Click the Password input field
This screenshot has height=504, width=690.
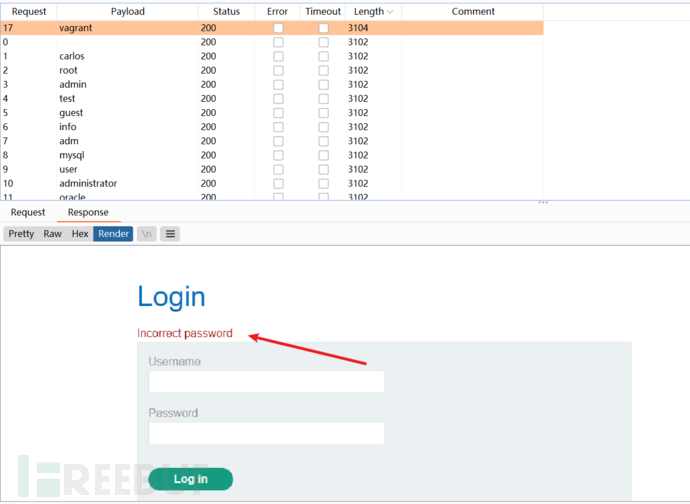(266, 434)
